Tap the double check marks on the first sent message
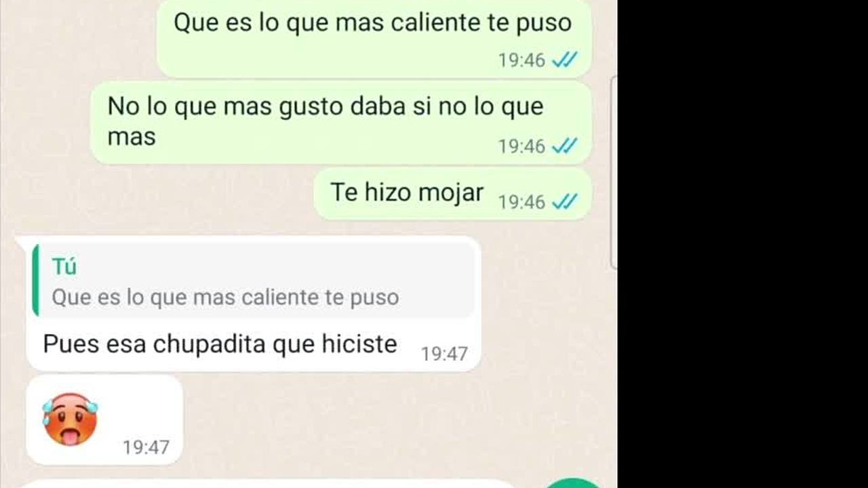 (x=564, y=60)
